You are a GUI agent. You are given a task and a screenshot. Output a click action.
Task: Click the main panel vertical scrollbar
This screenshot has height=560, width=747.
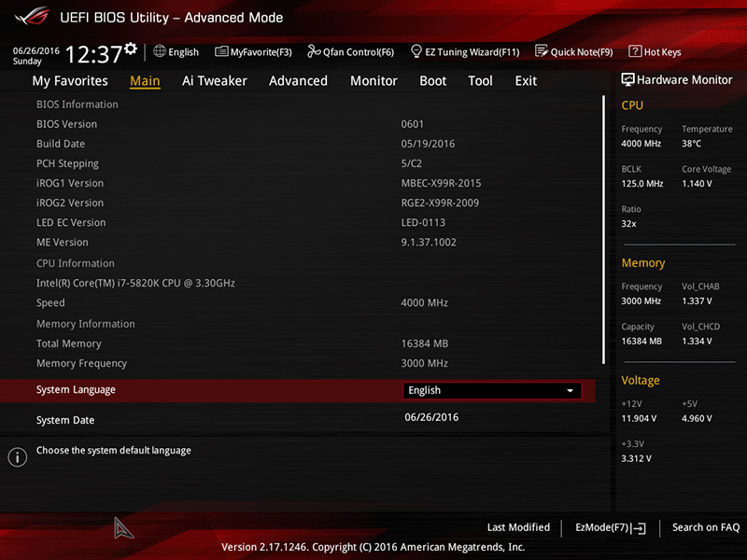(603, 230)
